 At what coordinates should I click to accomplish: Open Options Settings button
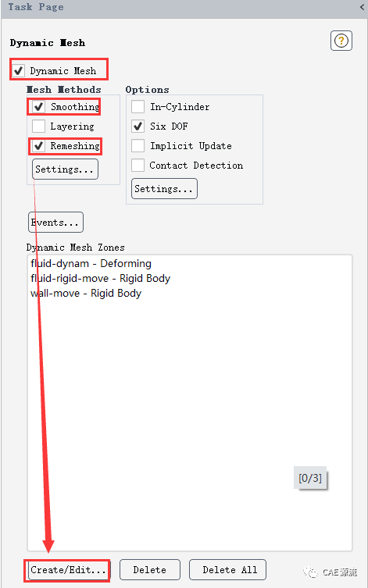pos(164,189)
